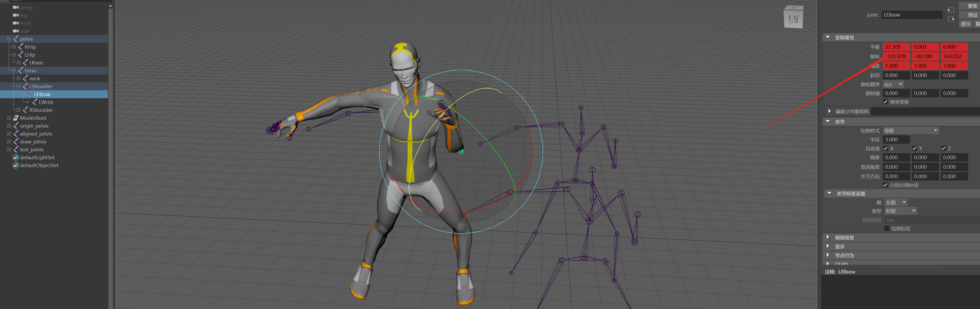Viewport: 980px width, 309px height.
Task: Click the LElbow joint icon in the Outliner
Action: [31, 94]
